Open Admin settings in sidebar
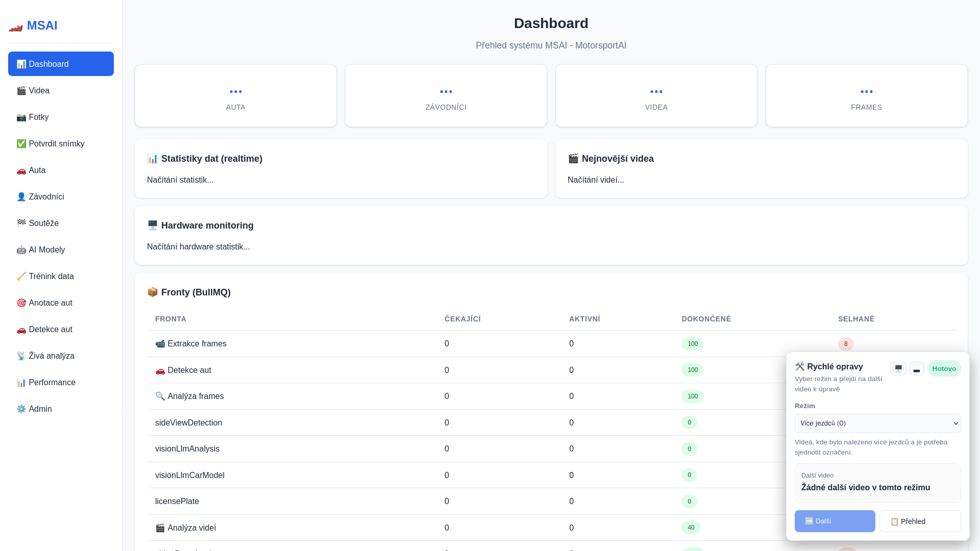This screenshot has height=551, width=980. click(61, 409)
